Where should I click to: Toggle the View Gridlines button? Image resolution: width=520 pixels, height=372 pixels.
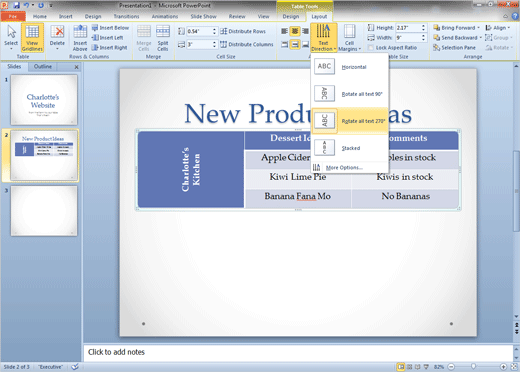tap(32, 37)
